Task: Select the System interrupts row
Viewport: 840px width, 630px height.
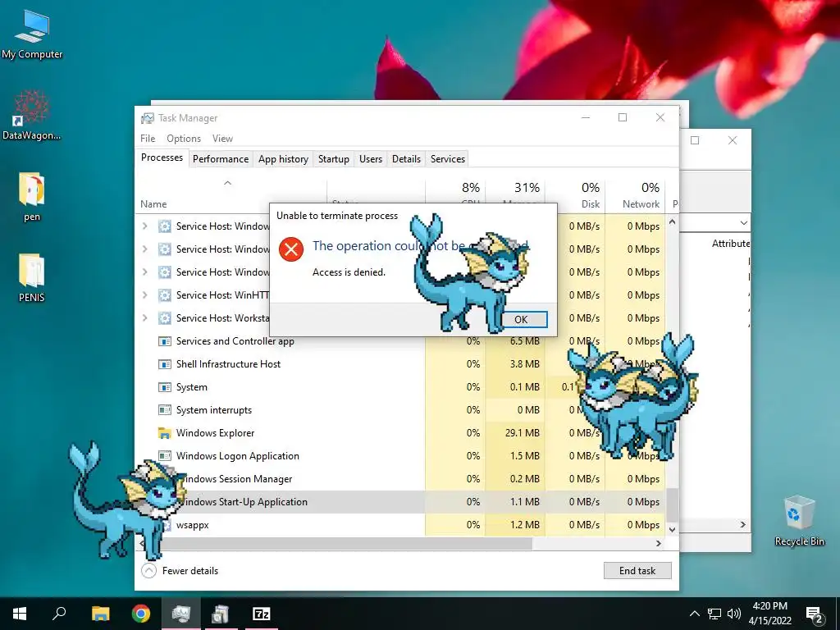Action: click(400, 410)
